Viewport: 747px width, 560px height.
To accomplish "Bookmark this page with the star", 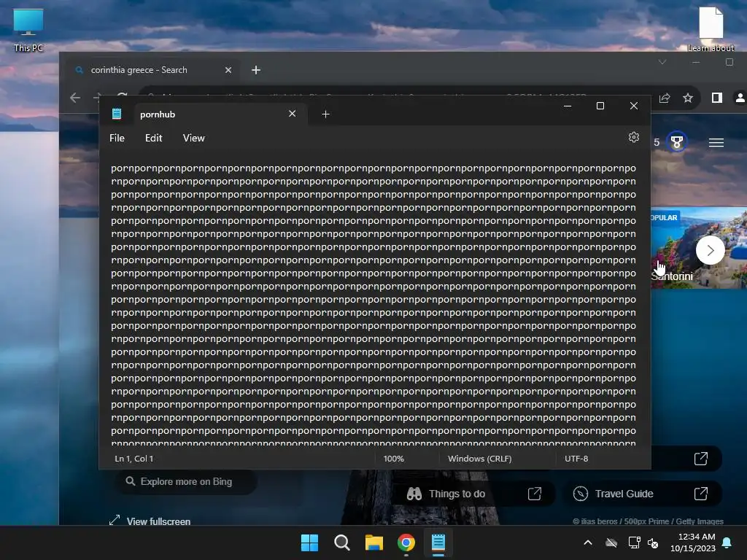I will pyautogui.click(x=687, y=98).
